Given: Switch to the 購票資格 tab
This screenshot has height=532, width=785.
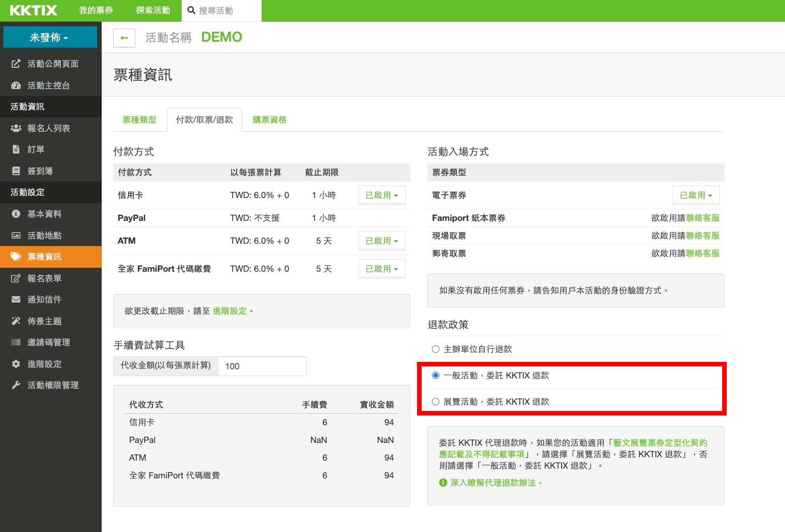Looking at the screenshot, I should coord(270,120).
